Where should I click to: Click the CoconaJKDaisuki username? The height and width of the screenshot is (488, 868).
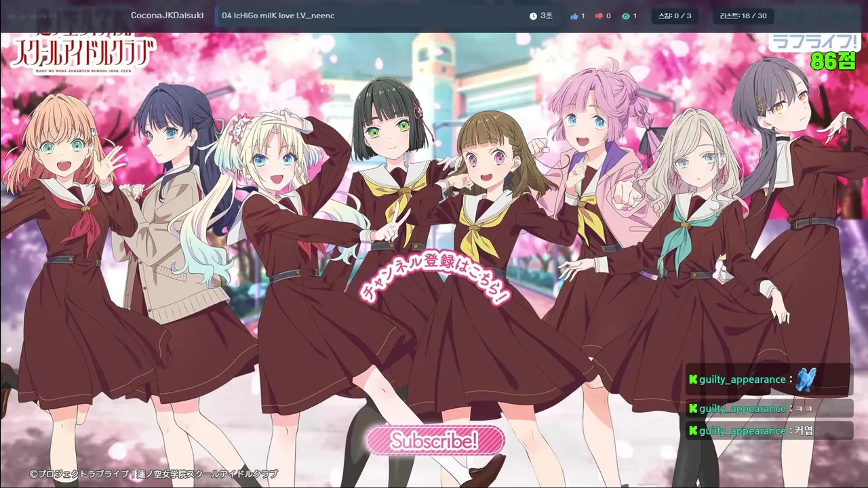[x=167, y=16]
